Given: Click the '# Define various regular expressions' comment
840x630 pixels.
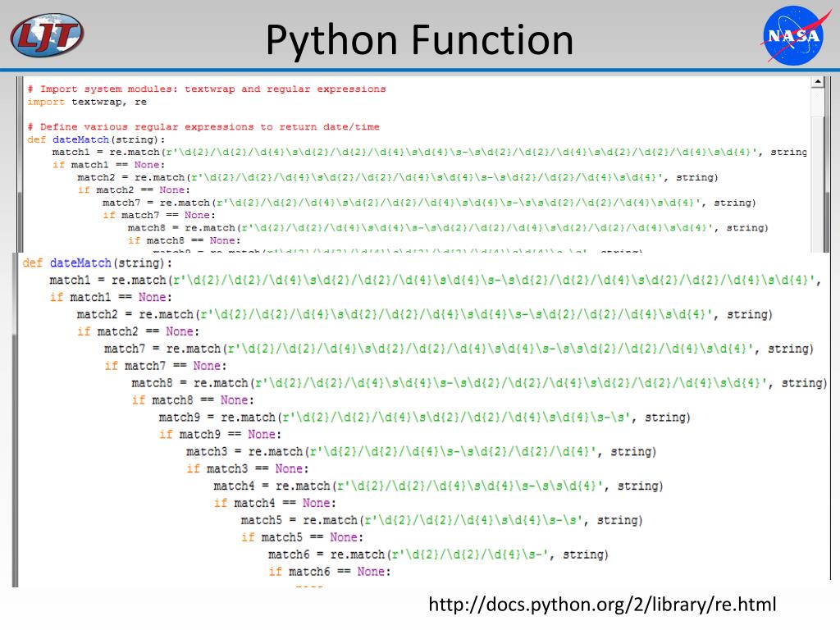Looking at the screenshot, I should (x=203, y=127).
